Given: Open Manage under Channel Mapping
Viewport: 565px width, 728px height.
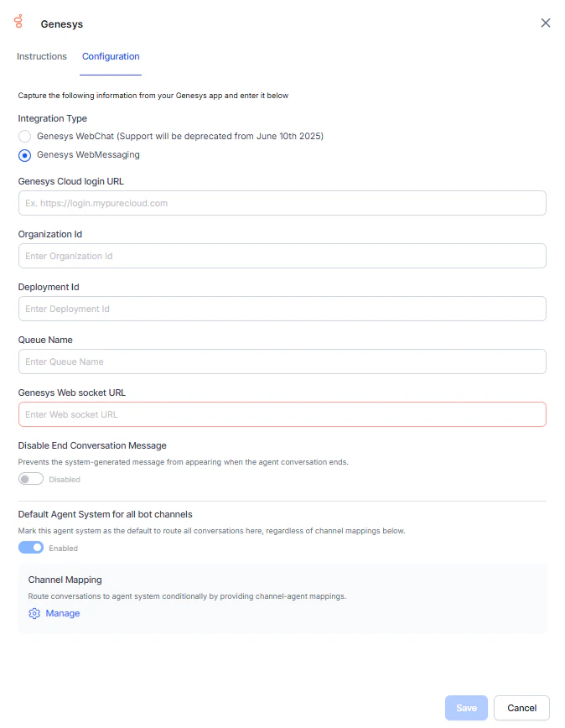Looking at the screenshot, I should (63, 613).
